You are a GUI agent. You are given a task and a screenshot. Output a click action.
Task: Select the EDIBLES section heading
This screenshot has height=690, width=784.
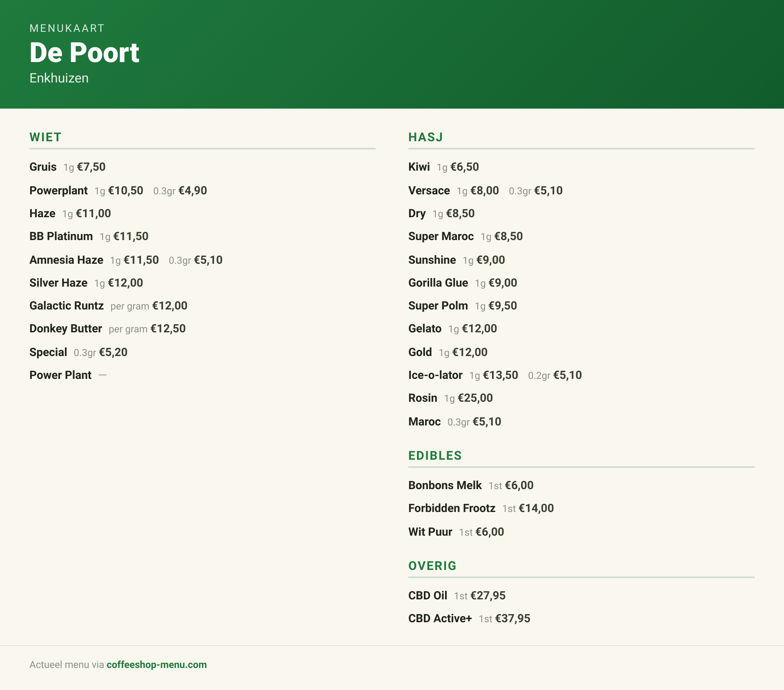click(435, 456)
